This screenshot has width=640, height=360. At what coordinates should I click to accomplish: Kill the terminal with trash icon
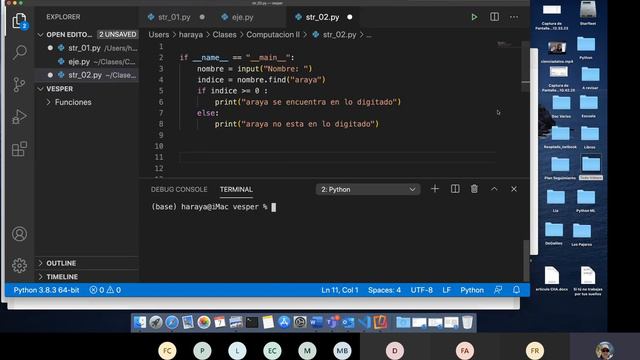tap(474, 189)
